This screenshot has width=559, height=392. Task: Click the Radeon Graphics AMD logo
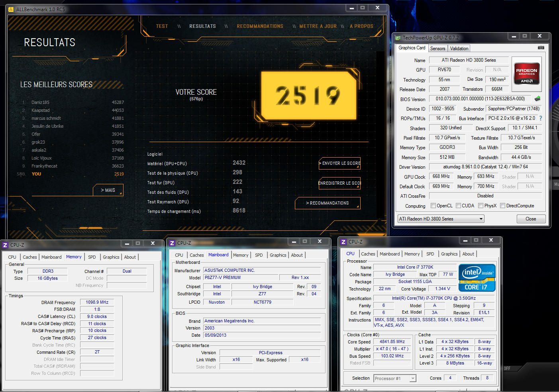[527, 73]
